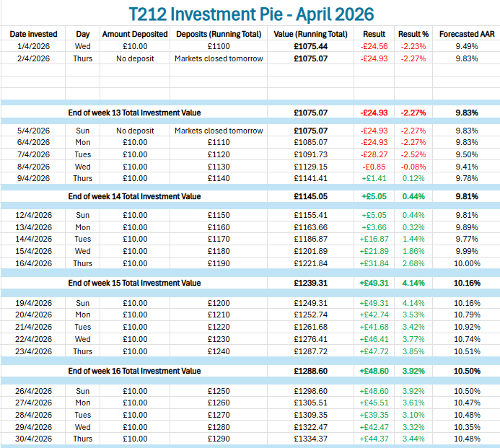Viewport: 500px width, 448px height.
Task: Select the date cell 1/4/2026
Action: click(33, 46)
